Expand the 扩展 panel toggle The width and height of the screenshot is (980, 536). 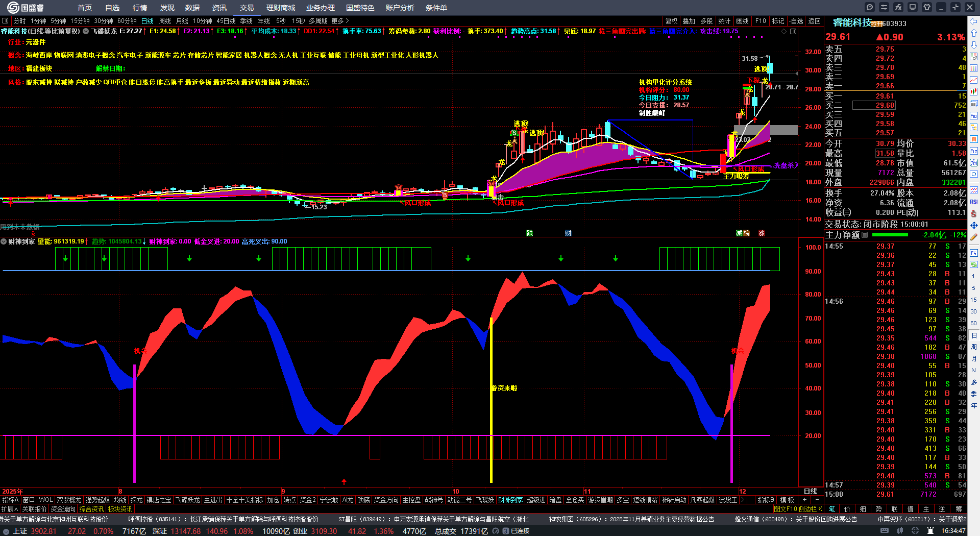10,509
